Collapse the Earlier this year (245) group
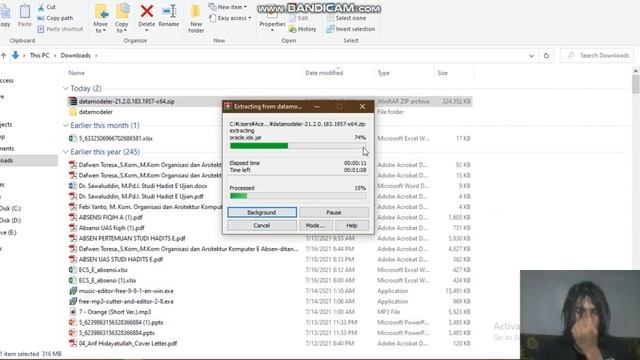This screenshot has height=360, width=640. pos(66,152)
